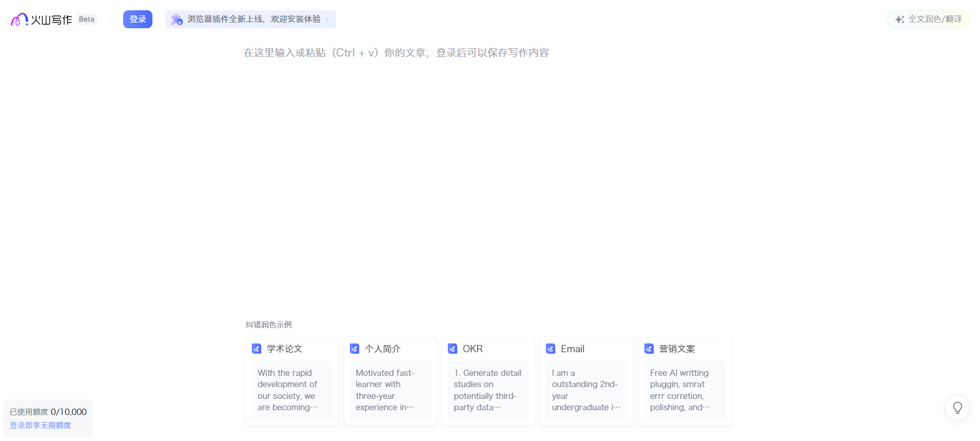Viewport: 980px width, 441px height.
Task: Collapse the plugin announcement banner arrow
Action: point(328,20)
